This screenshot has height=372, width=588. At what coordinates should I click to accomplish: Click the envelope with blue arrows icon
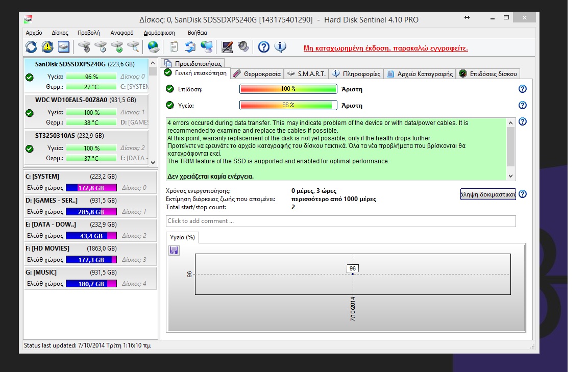190,47
